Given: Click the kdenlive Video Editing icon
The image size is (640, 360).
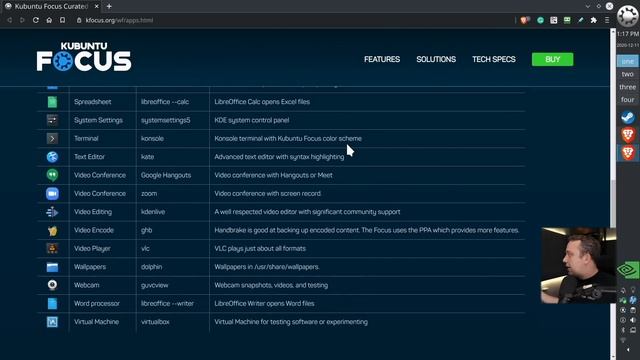Looking at the screenshot, I should pos(52,212).
